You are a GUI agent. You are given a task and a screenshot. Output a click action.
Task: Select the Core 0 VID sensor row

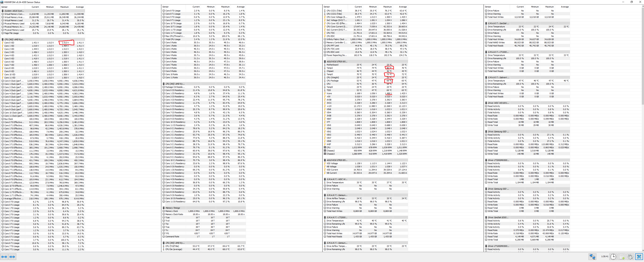pyautogui.click(x=9, y=43)
